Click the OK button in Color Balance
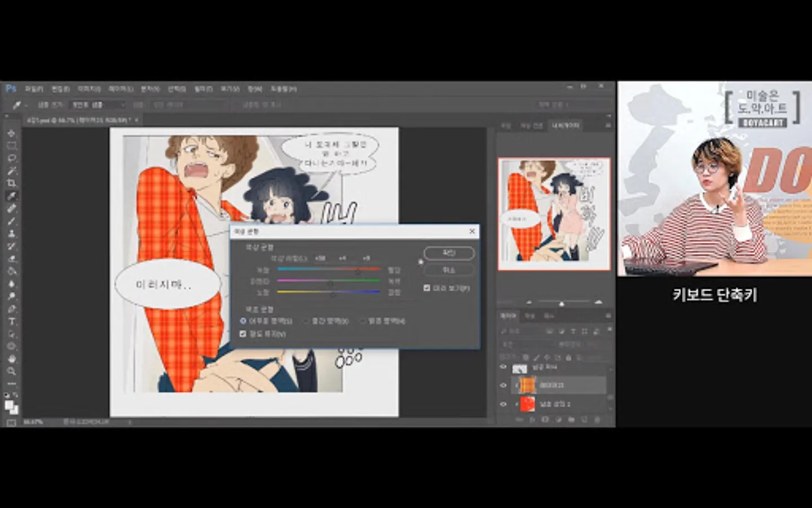 (449, 253)
